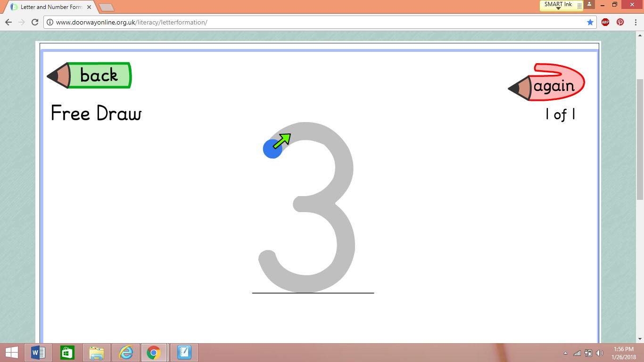Show hidden system tray icons

[x=565, y=353]
